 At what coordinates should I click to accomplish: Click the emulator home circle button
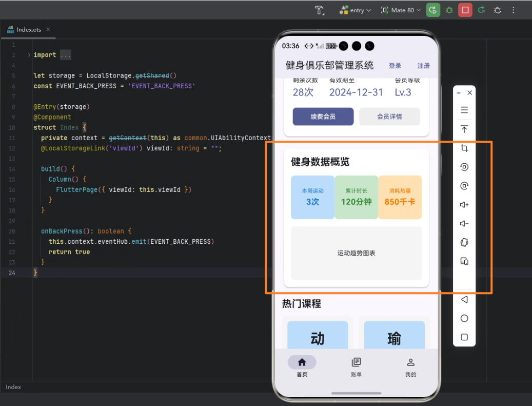[x=464, y=318]
